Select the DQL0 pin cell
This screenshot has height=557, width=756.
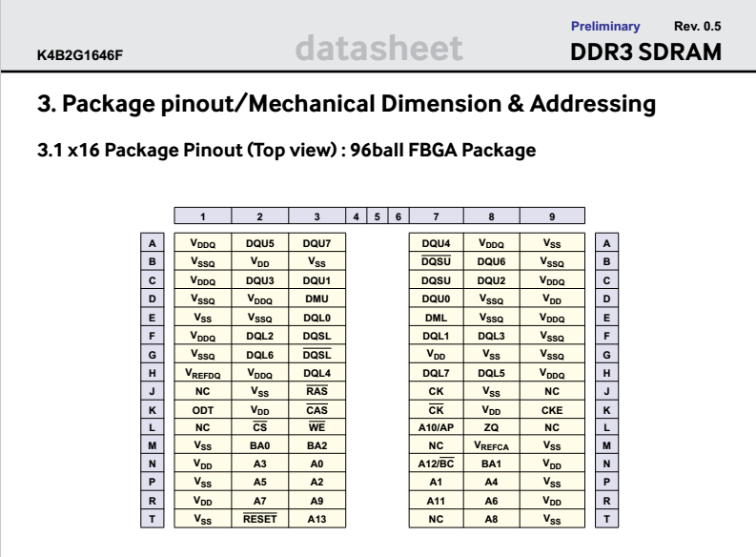click(317, 317)
